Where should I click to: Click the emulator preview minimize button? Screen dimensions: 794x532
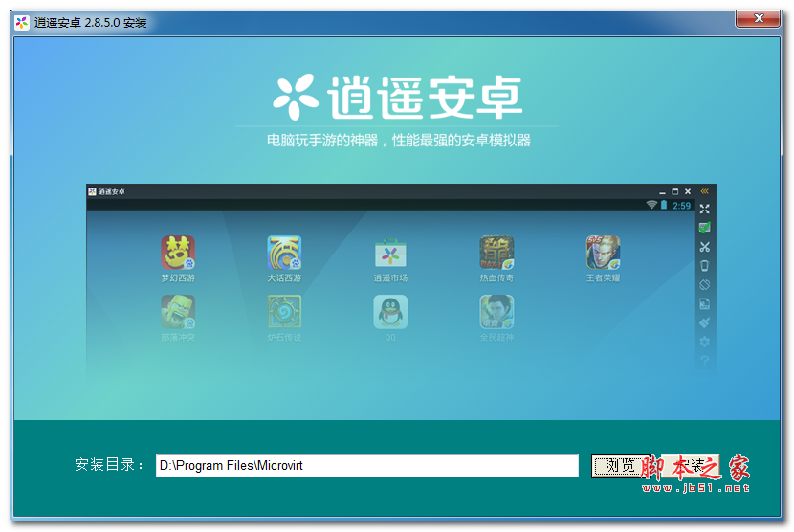[662, 192]
